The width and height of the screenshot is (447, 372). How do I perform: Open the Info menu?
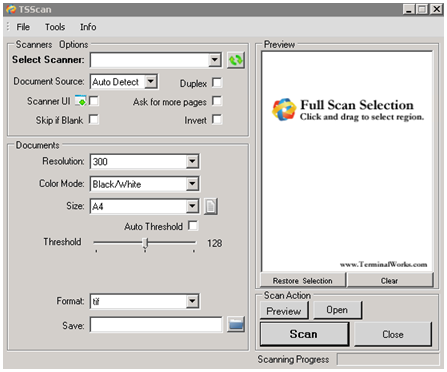pyautogui.click(x=88, y=27)
